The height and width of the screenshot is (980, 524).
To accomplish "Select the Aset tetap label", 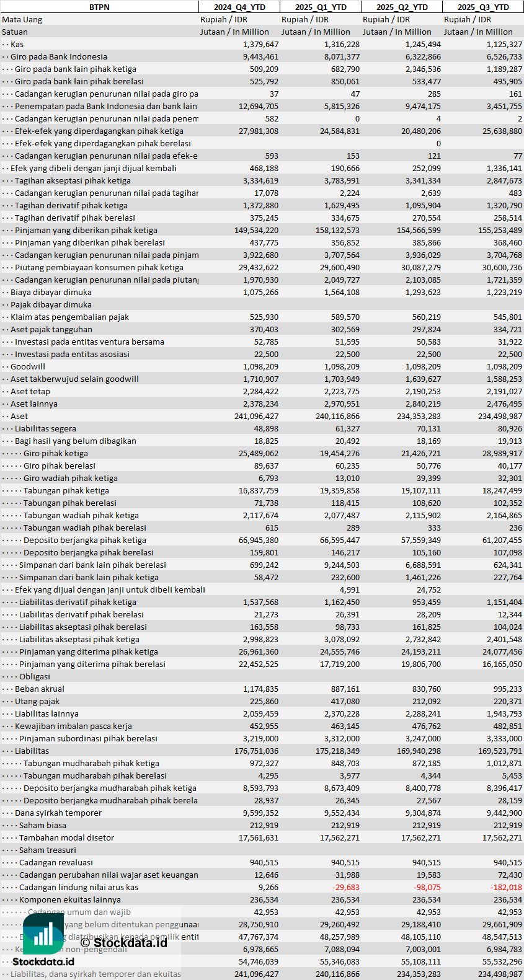I will point(30,391).
